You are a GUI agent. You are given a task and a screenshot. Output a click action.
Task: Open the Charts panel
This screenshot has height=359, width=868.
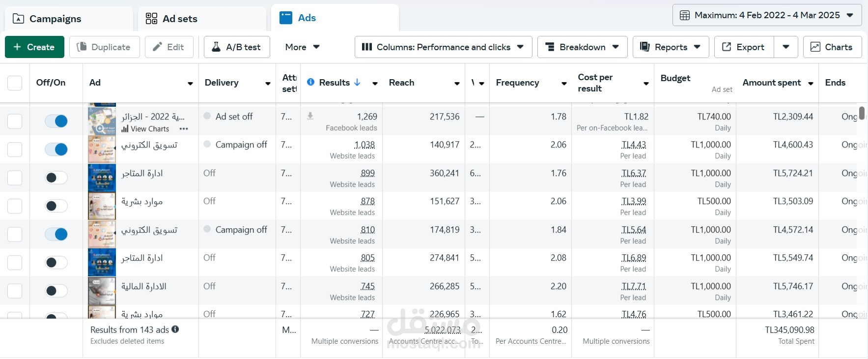pyautogui.click(x=832, y=47)
